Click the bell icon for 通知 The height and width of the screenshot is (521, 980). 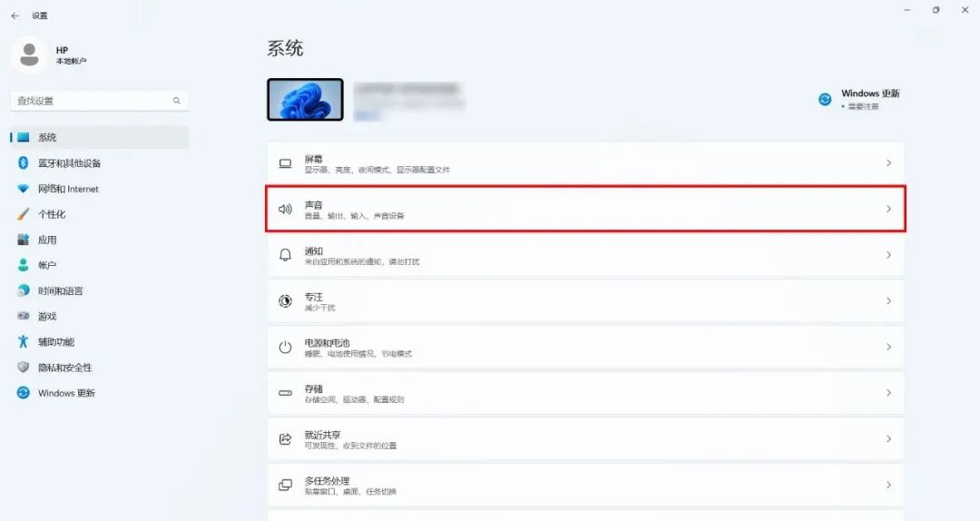[x=285, y=255]
